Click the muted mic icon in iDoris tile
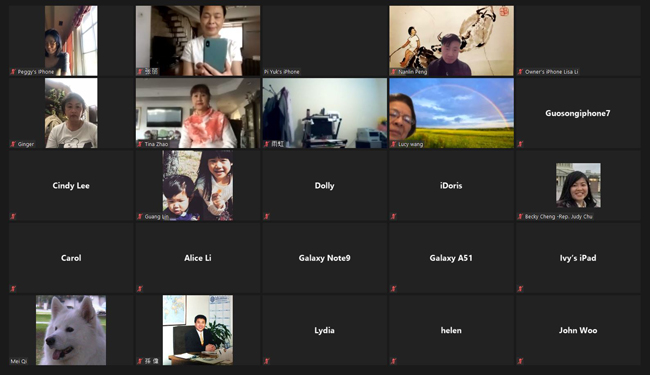 point(393,216)
